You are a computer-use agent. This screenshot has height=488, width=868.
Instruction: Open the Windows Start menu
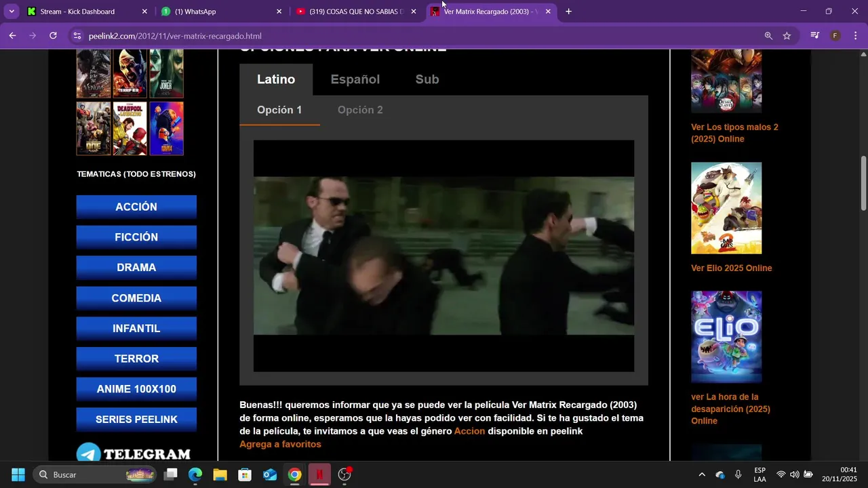pos(18,474)
